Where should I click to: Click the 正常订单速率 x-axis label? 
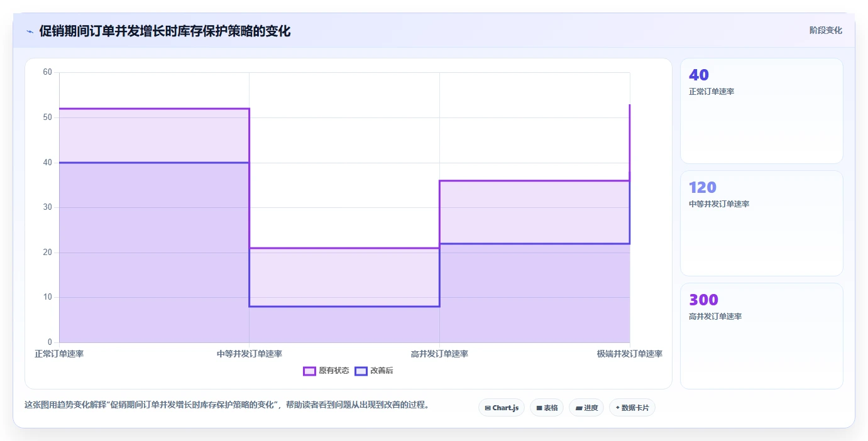(59, 354)
